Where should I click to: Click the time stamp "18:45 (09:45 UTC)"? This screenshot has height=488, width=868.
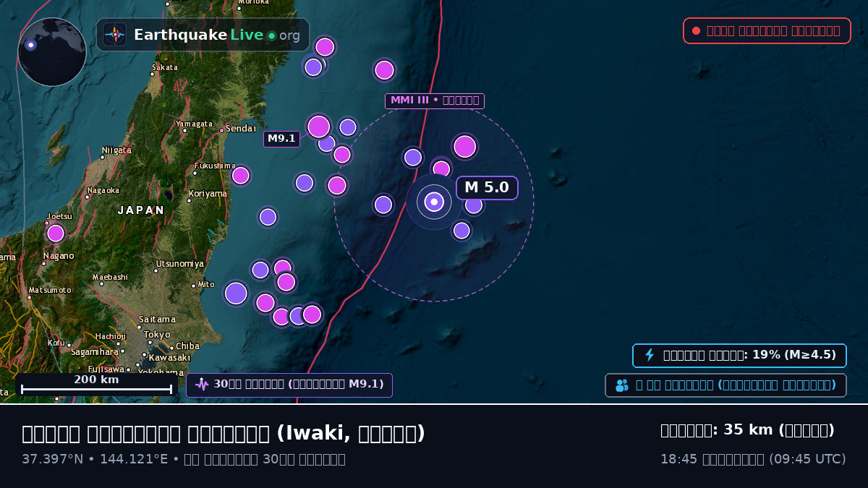click(x=753, y=459)
